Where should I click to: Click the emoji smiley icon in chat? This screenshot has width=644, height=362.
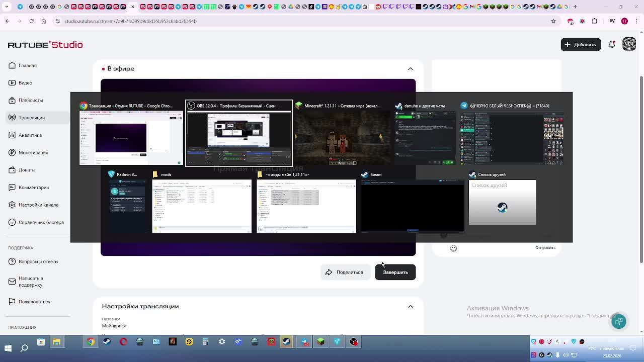(x=453, y=248)
